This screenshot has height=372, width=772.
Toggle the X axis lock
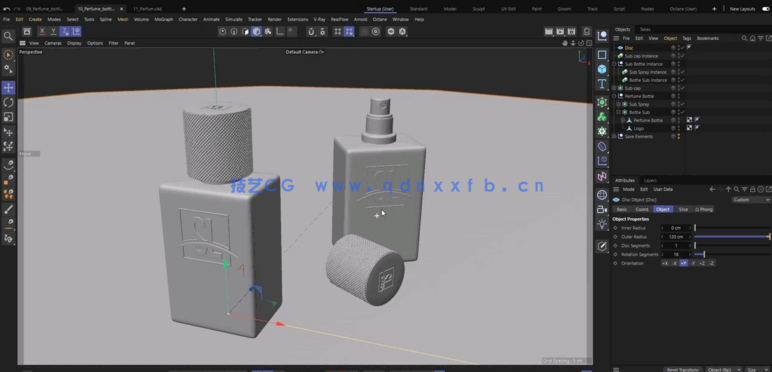coord(42,31)
